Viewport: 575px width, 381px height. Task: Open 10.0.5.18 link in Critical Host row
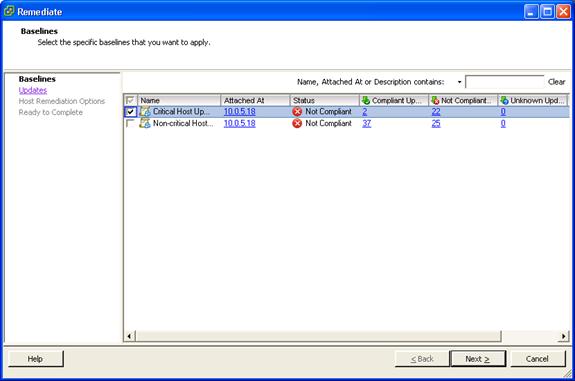point(239,111)
